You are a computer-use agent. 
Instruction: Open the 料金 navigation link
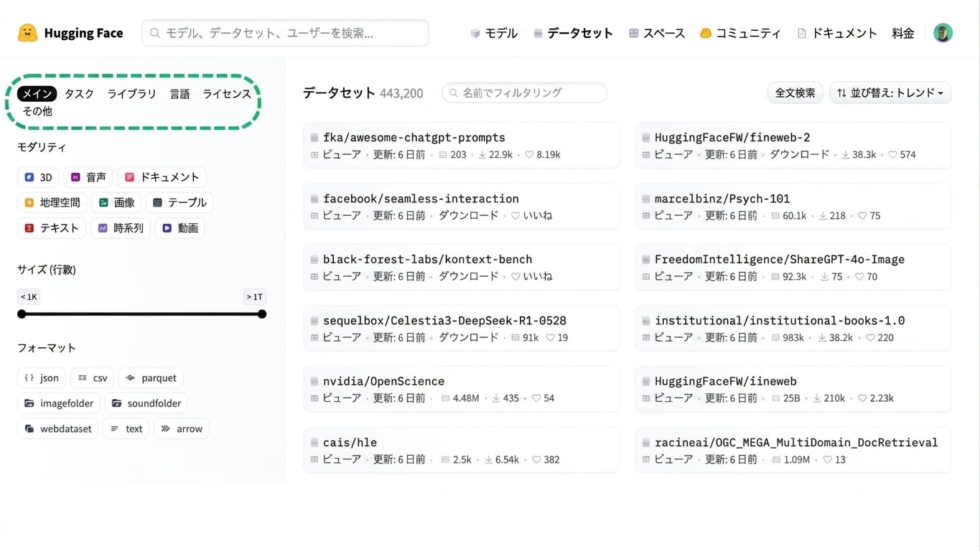click(x=903, y=33)
